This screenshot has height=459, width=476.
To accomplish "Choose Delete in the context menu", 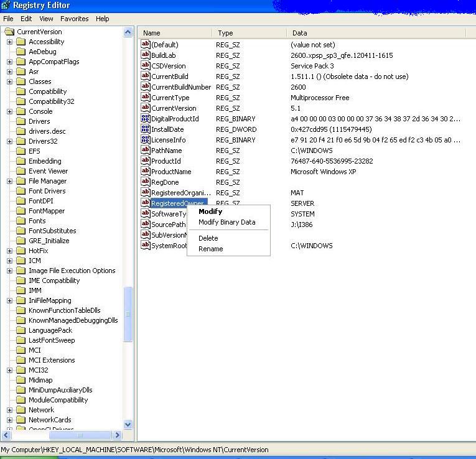I will click(x=228, y=238).
